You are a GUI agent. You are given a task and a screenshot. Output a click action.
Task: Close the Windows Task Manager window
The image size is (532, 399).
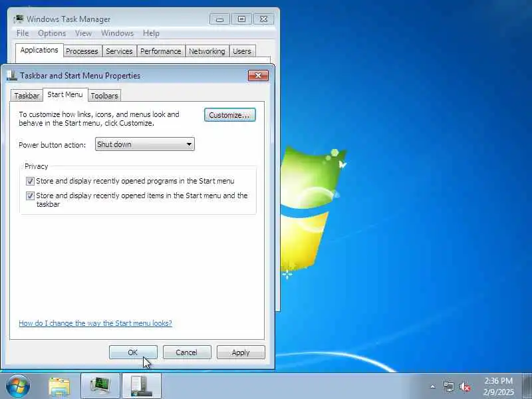(263, 19)
